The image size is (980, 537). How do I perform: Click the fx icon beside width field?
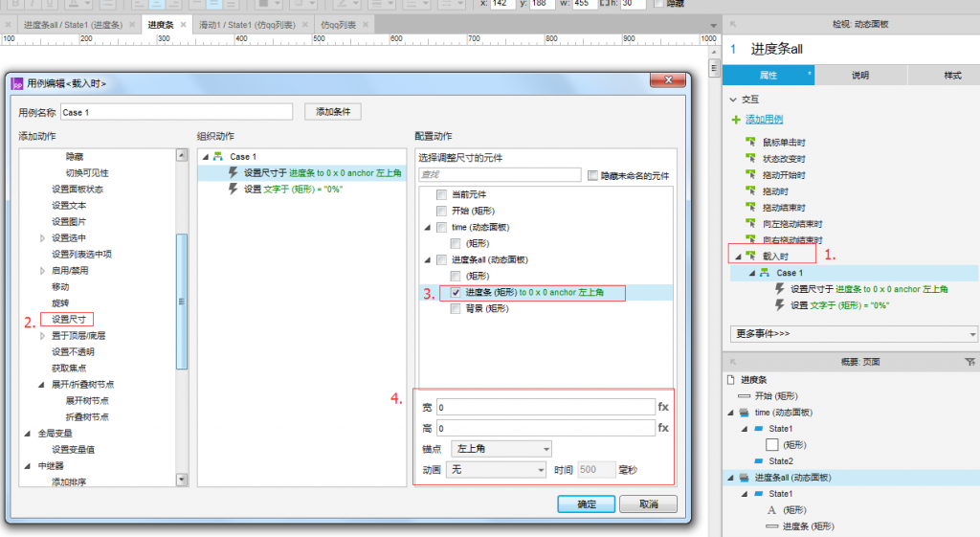click(663, 407)
